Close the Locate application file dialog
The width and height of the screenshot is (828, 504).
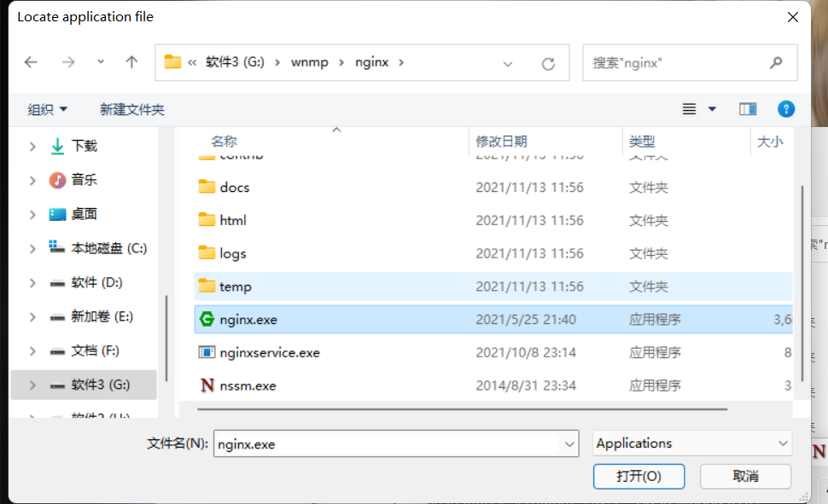pyautogui.click(x=793, y=17)
